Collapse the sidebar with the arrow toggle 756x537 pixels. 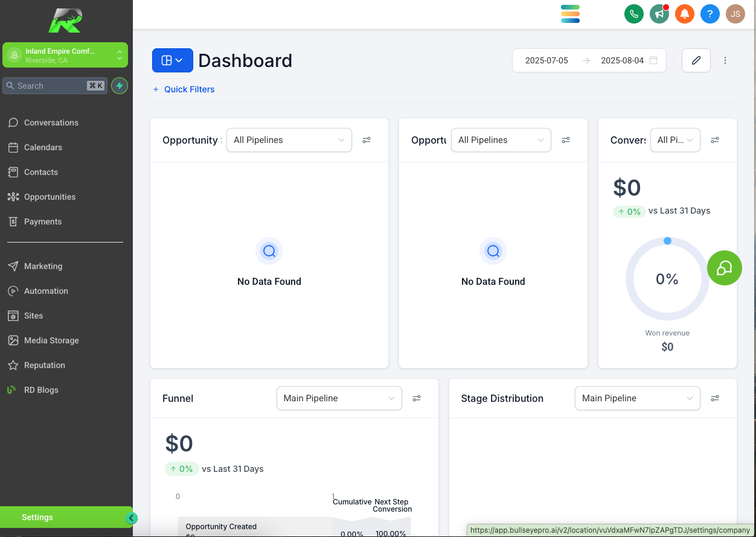(x=132, y=518)
